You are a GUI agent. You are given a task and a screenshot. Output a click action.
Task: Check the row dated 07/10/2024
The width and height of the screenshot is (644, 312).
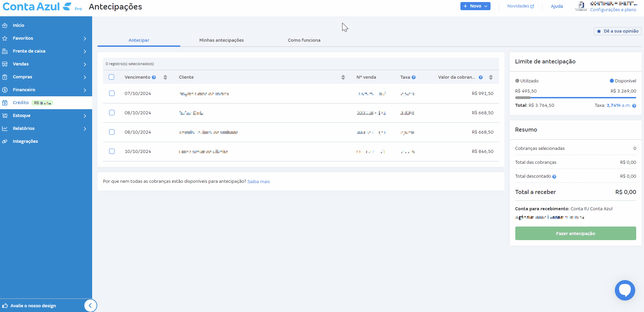112,93
